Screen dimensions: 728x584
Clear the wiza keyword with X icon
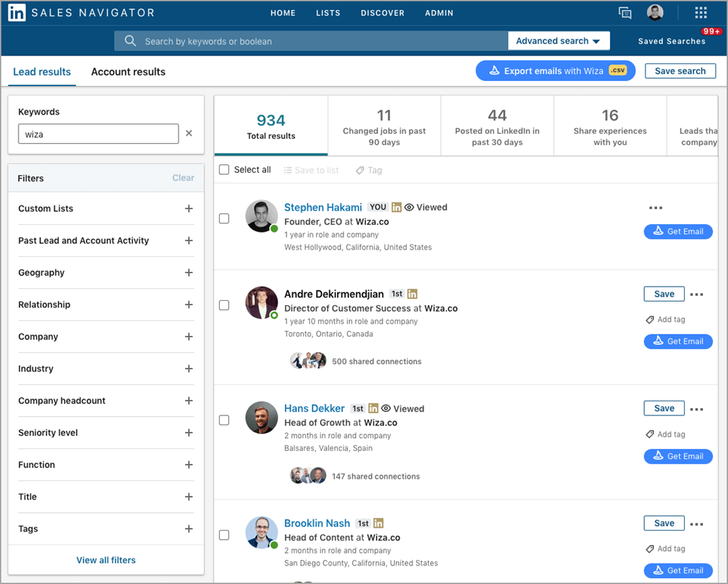point(189,133)
